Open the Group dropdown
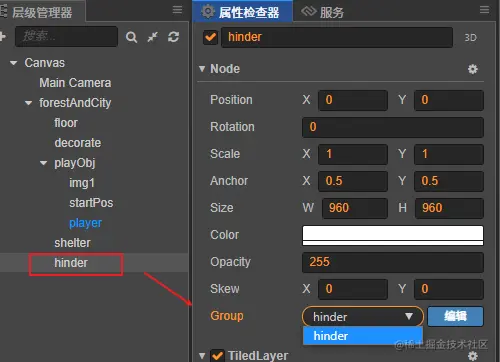Screen dimensions: 500x362 coord(363,316)
